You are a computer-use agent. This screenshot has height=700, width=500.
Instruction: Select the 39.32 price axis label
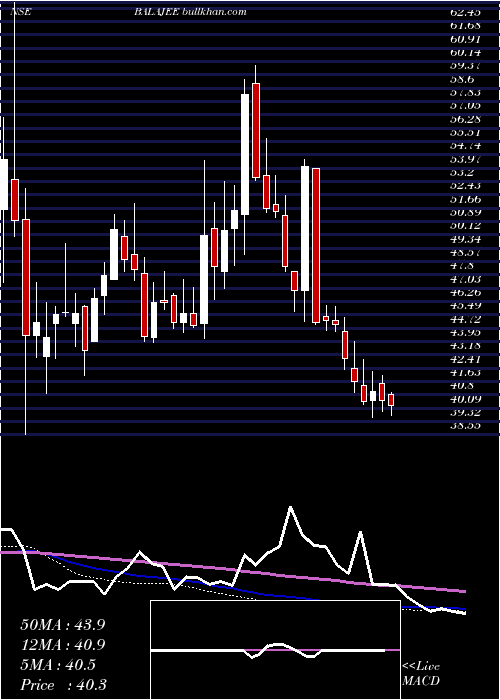click(x=465, y=413)
